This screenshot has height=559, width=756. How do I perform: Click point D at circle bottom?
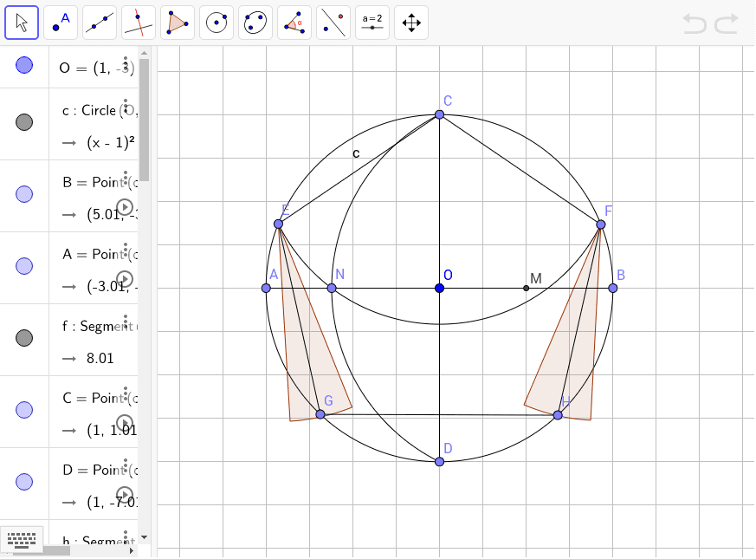(439, 462)
